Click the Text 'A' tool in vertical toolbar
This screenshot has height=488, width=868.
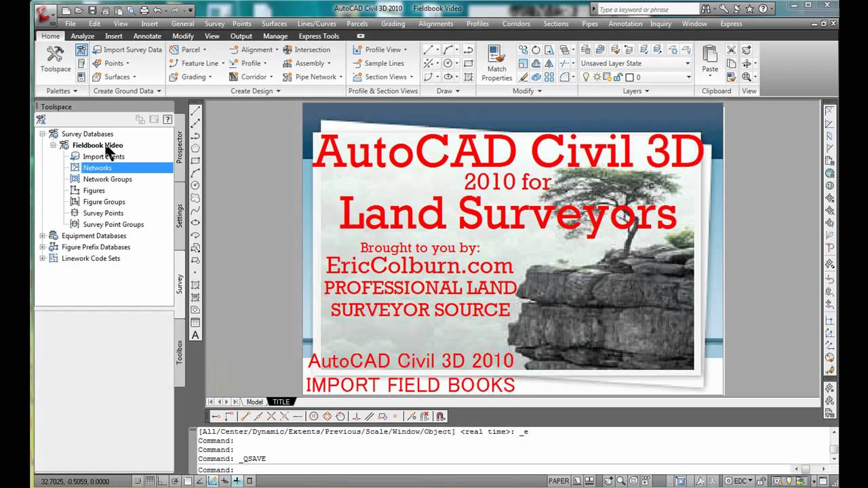pyautogui.click(x=195, y=335)
